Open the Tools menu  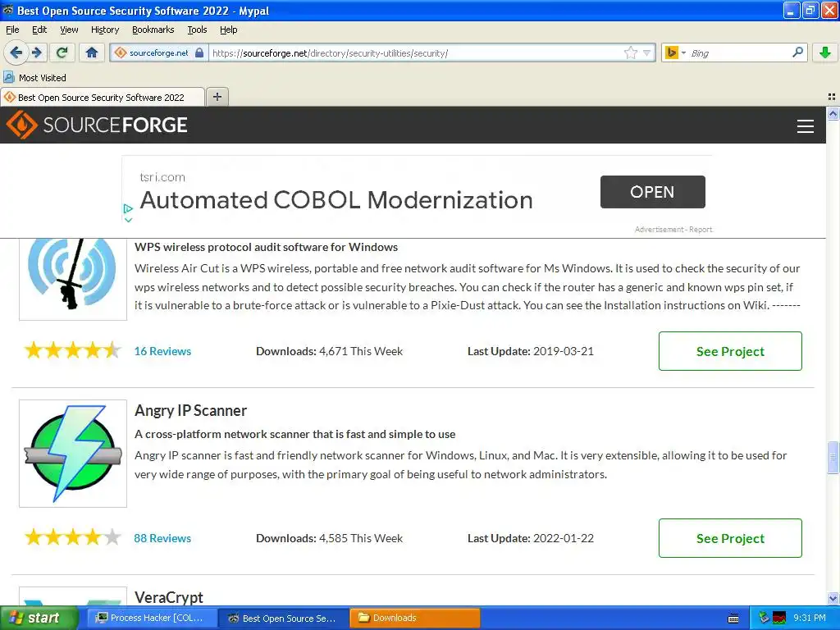pos(197,30)
